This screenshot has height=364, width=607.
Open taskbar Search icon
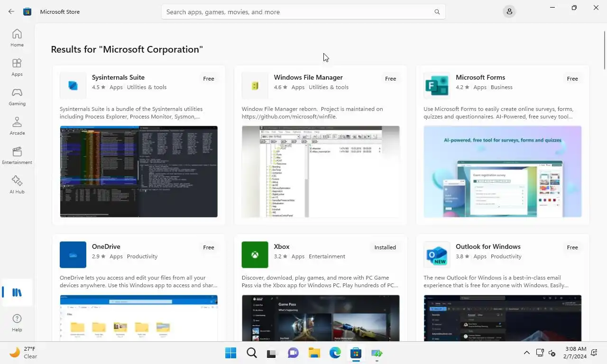pos(252,353)
